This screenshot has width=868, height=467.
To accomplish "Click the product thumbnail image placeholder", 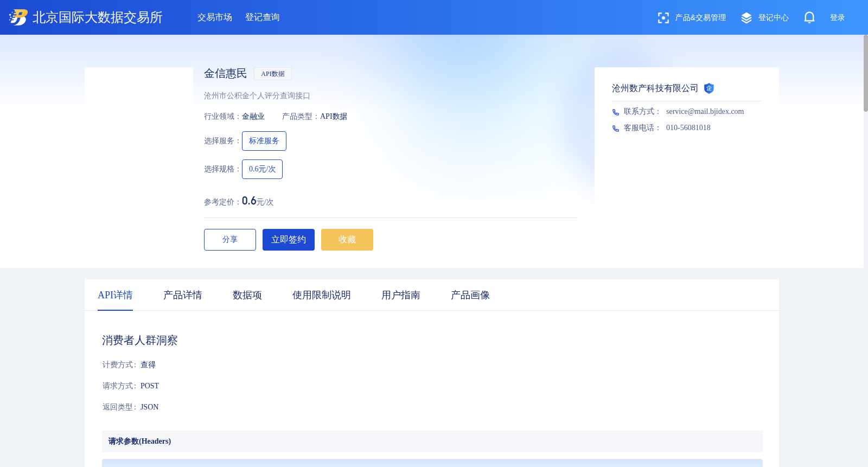I will click(139, 121).
